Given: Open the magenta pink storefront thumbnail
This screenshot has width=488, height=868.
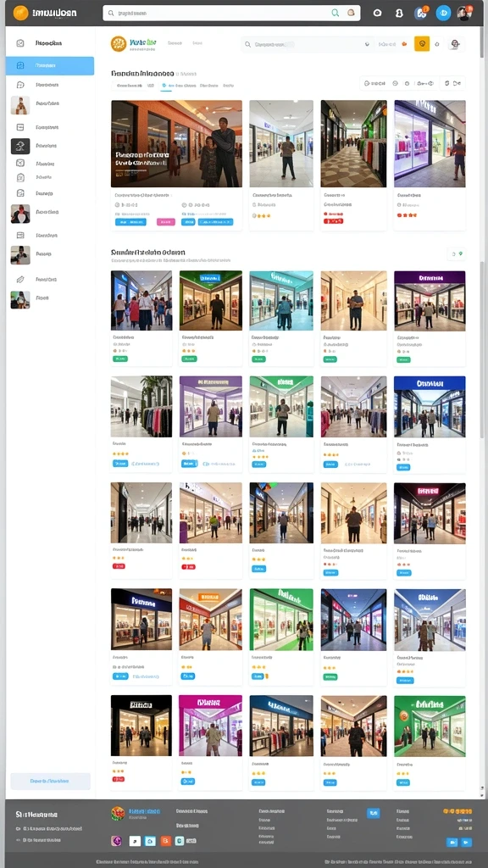Looking at the screenshot, I should [210, 726].
